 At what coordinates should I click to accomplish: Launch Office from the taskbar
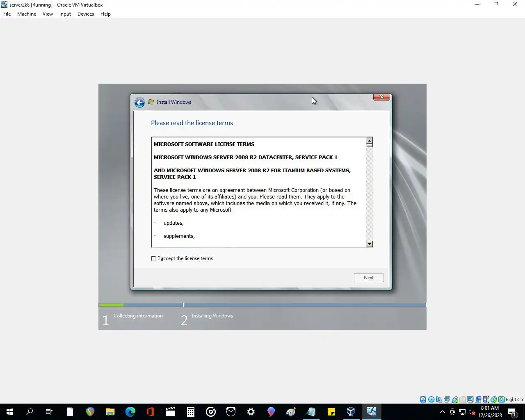151,412
